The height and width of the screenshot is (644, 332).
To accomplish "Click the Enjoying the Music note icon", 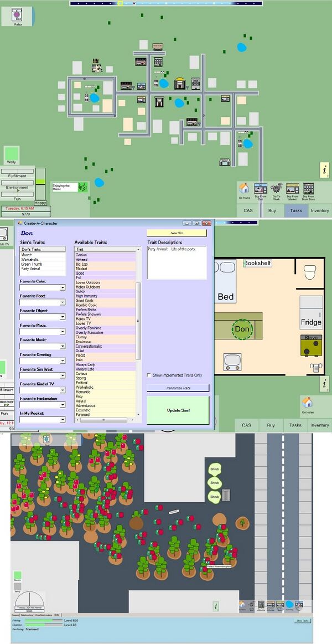I will pos(82,188).
